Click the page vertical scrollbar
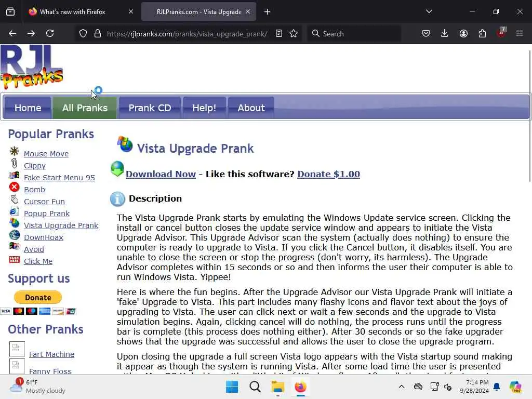This screenshot has width=532, height=399. click(x=529, y=115)
